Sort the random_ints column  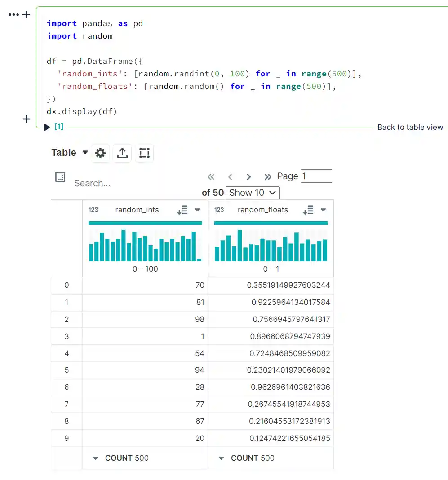[x=182, y=210]
